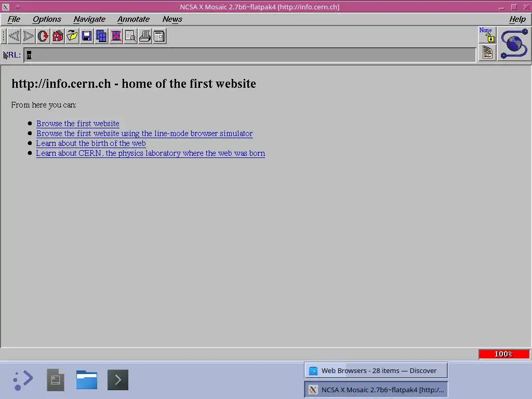The height and width of the screenshot is (399, 532).
Task: Click the toolbar drag handle at left edge
Action: tap(4, 36)
